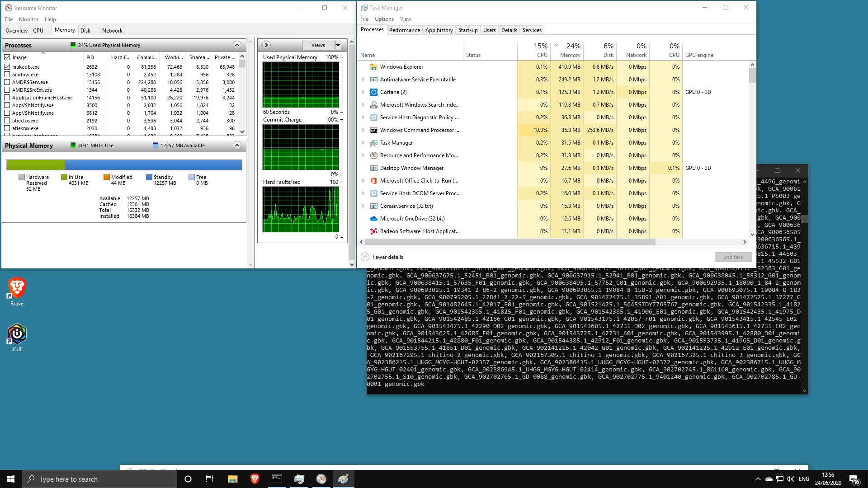
Task: Open the Options menu in Task Manager
Action: pos(384,19)
